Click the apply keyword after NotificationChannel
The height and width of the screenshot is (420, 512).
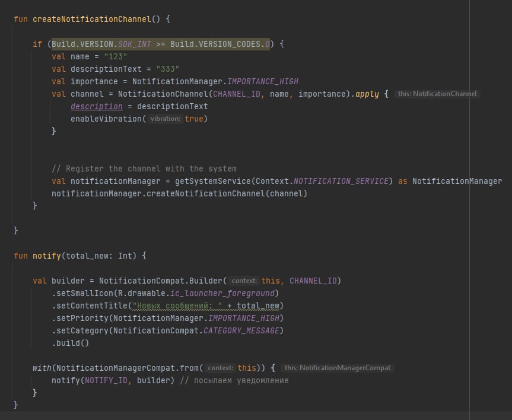pos(367,94)
